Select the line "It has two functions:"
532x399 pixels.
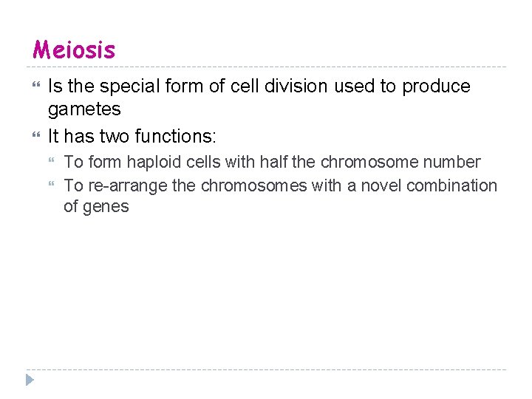coord(132,137)
